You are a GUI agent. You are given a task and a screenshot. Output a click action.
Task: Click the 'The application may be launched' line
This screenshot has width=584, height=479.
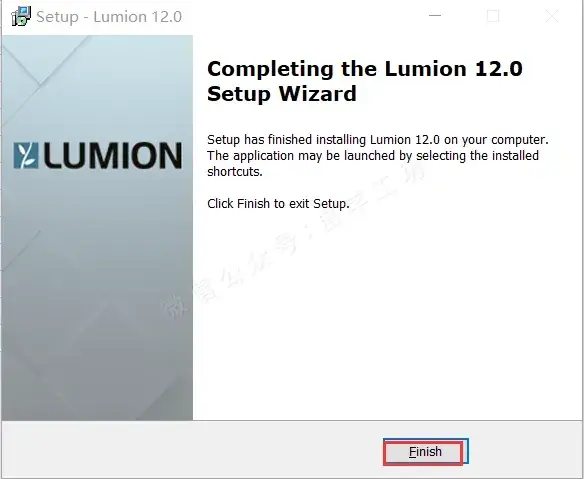coord(373,156)
